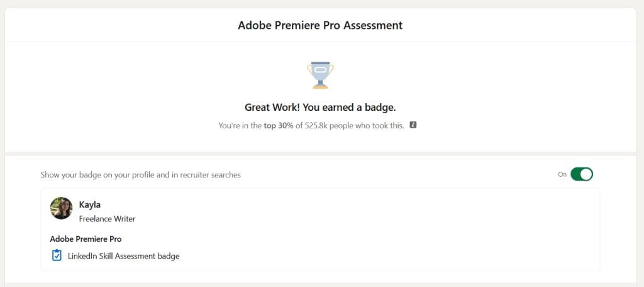Open Kayla's profile photo
The height and width of the screenshot is (287, 644).
coord(61,208)
